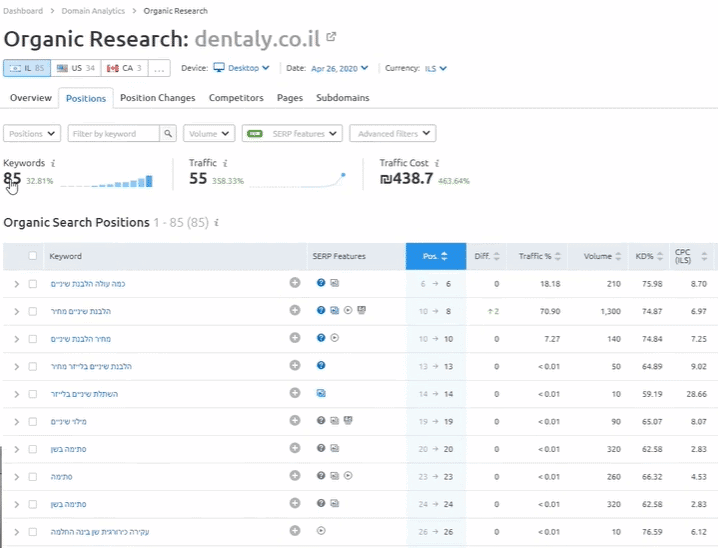The image size is (718, 548).
Task: Add the position 23 keyword via plus icon
Action: (295, 476)
